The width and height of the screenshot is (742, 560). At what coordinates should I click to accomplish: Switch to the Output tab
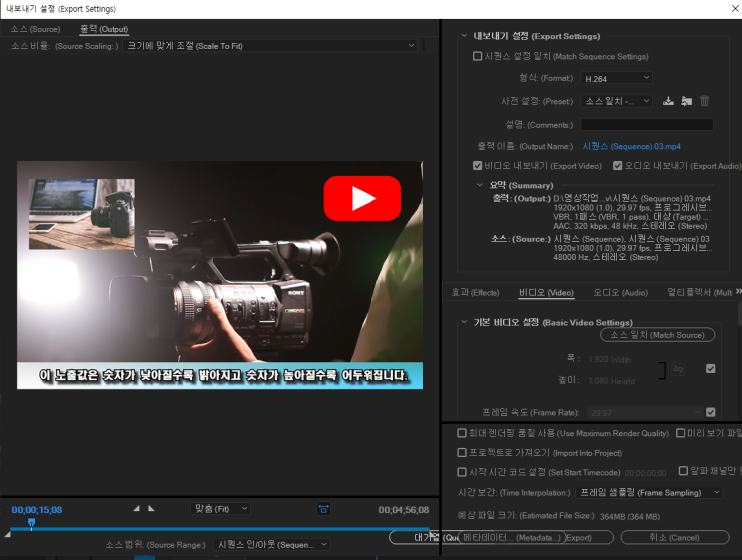(x=104, y=29)
